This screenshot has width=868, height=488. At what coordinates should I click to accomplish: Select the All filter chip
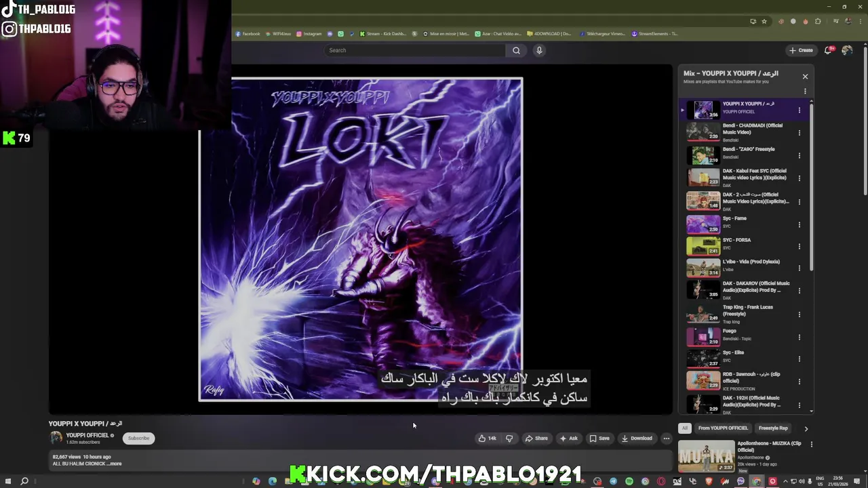(685, 428)
